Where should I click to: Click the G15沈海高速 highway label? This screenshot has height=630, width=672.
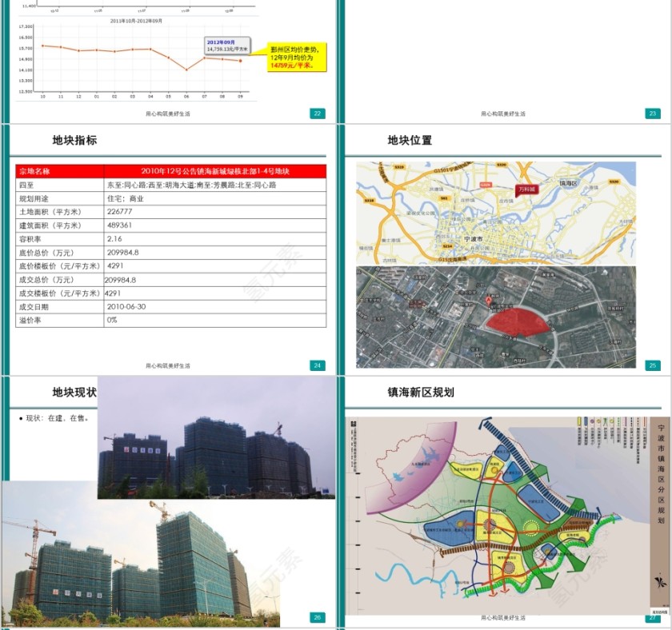(451, 258)
